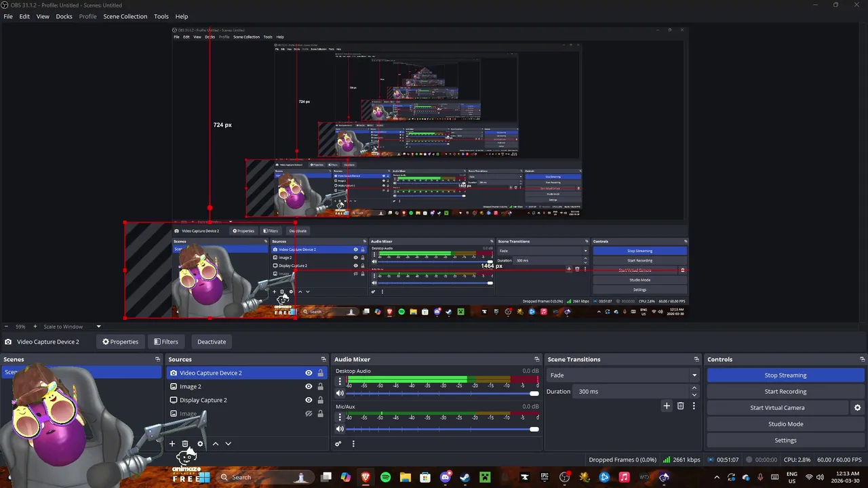
Task: Click the Duration 300 ms field
Action: tap(632, 392)
